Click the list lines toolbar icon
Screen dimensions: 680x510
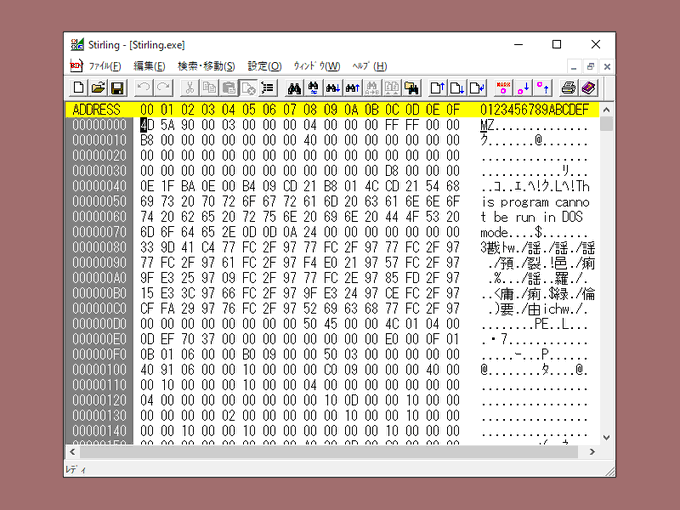pos(268,88)
